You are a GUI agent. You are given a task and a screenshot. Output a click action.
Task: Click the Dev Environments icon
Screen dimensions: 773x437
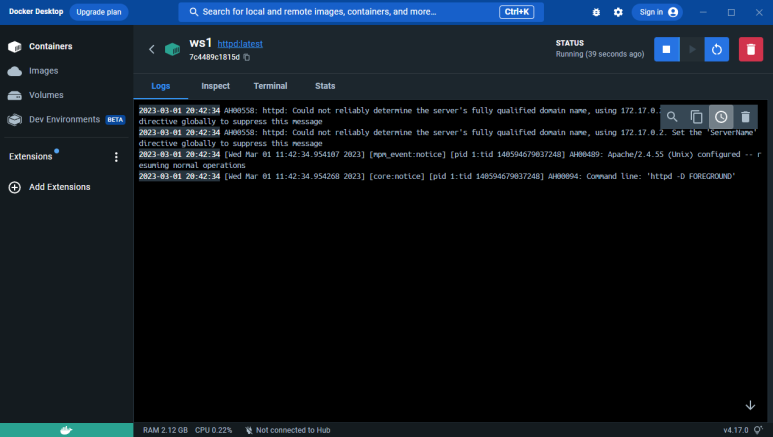(15, 119)
